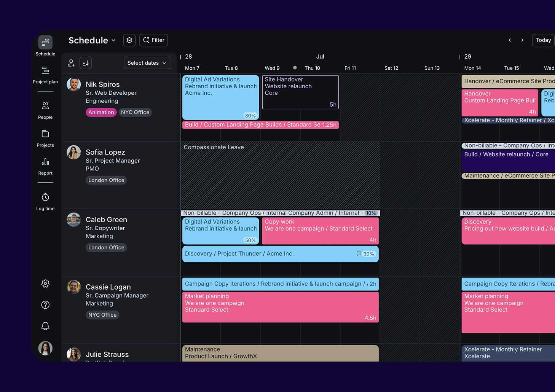Select Nik Spiros' Animation tag

click(101, 112)
